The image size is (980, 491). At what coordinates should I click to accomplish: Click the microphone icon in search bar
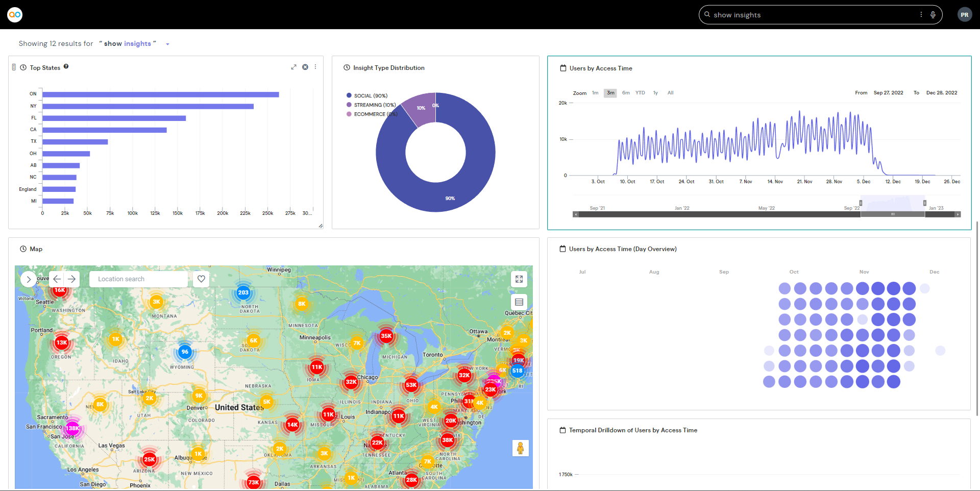click(x=933, y=15)
